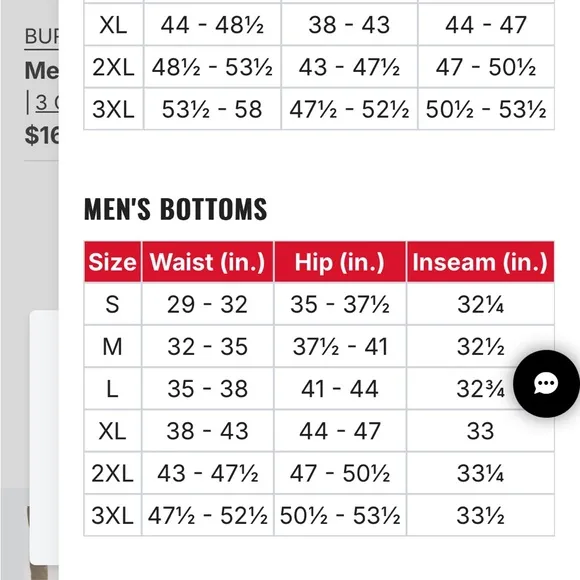The image size is (580, 580).
Task: Select the Men's Bottoms heading
Action: [x=175, y=209]
